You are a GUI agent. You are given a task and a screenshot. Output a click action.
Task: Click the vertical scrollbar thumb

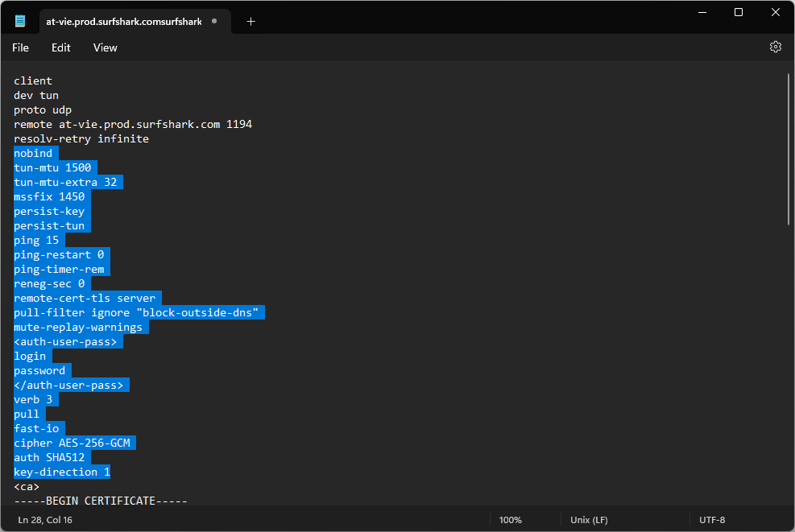788,149
